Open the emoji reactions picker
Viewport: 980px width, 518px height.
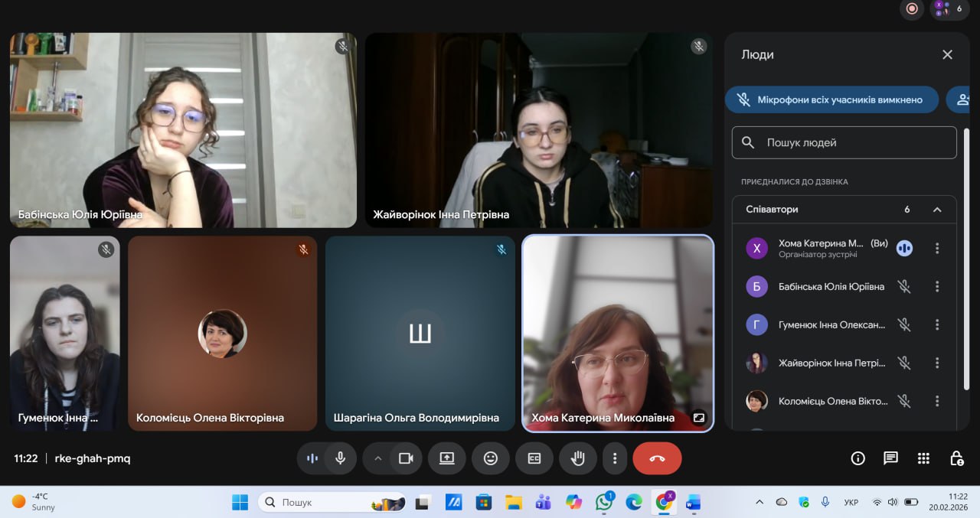point(490,458)
